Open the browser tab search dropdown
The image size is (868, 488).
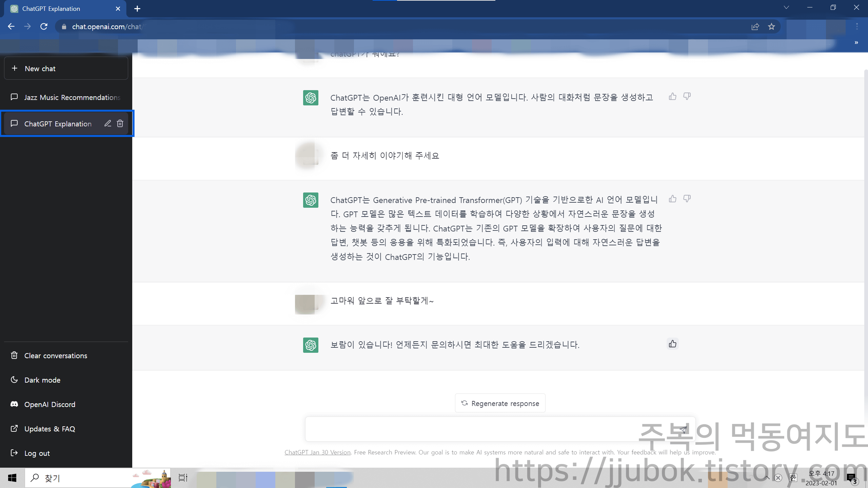pyautogui.click(x=786, y=7)
